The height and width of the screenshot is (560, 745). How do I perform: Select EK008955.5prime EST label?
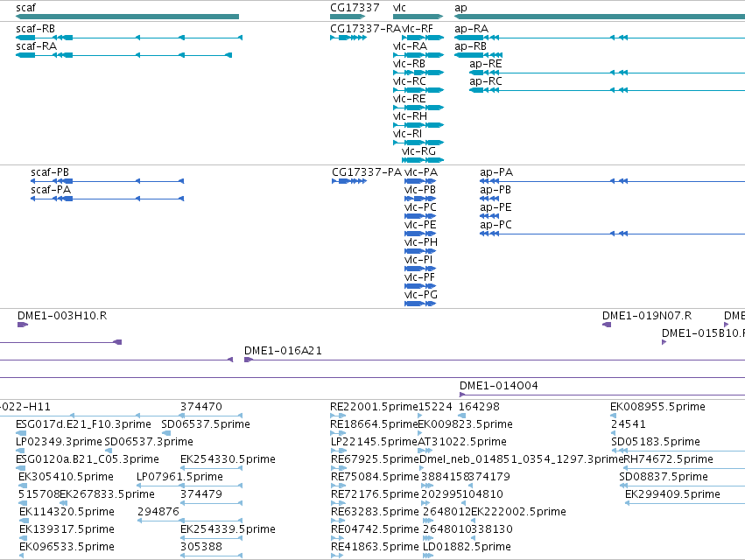click(658, 407)
